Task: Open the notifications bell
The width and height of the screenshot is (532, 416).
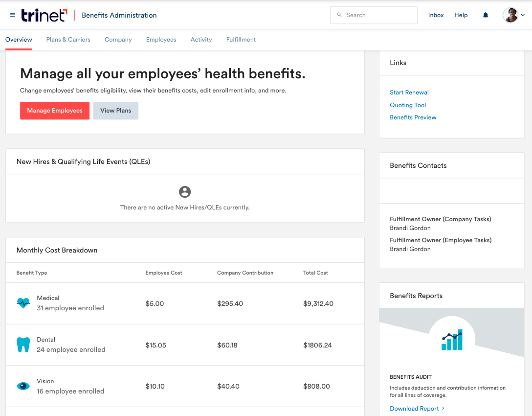Action: pyautogui.click(x=486, y=15)
